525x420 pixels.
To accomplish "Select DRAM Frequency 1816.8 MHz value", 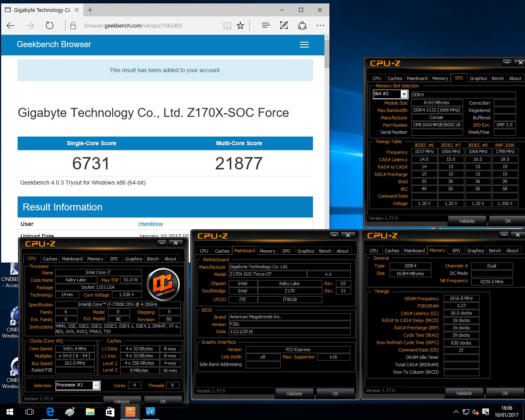I will tap(461, 298).
